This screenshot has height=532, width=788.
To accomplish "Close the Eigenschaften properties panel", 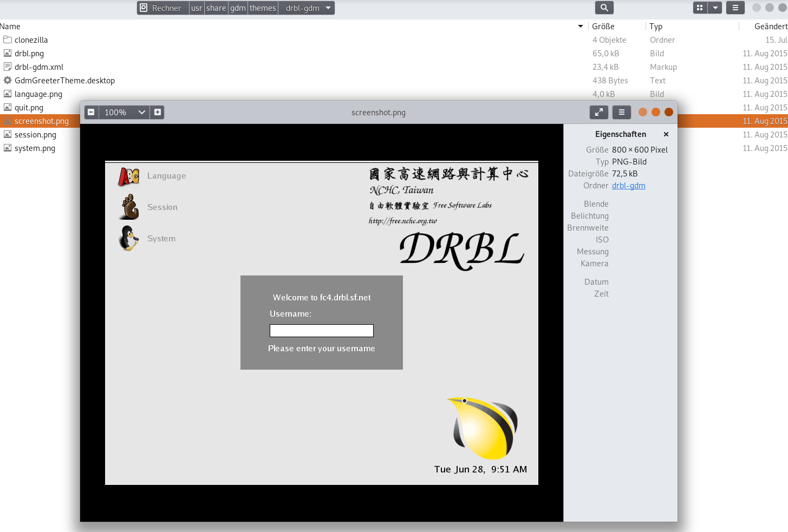I will point(666,134).
